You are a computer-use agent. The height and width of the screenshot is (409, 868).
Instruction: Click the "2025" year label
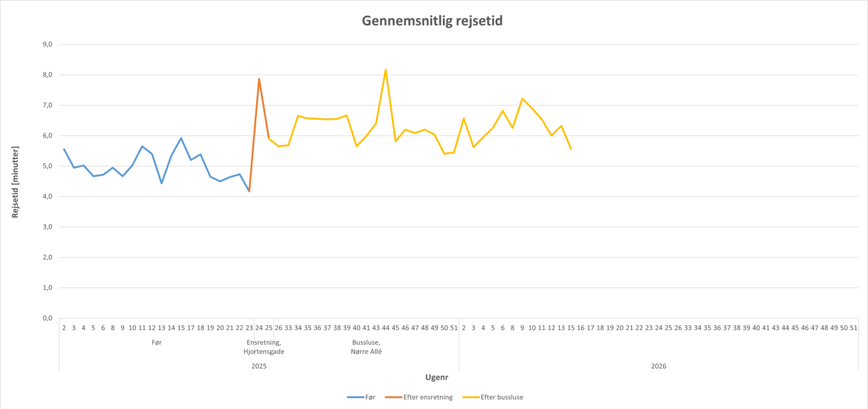(259, 366)
